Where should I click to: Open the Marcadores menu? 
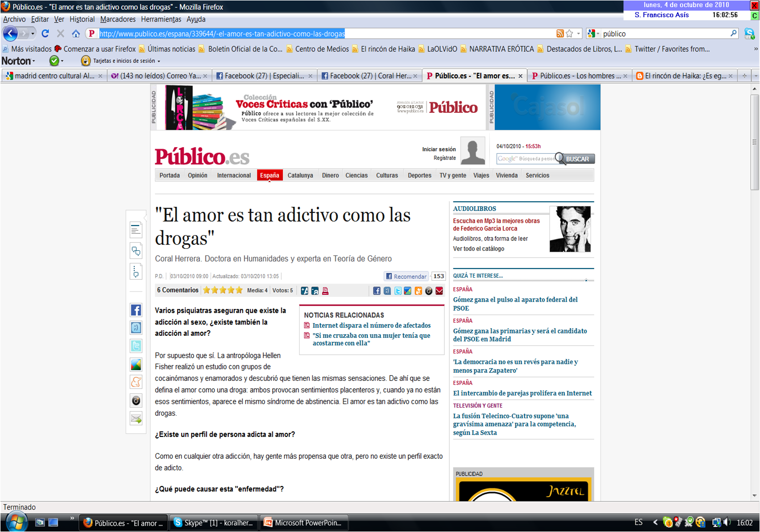point(118,19)
